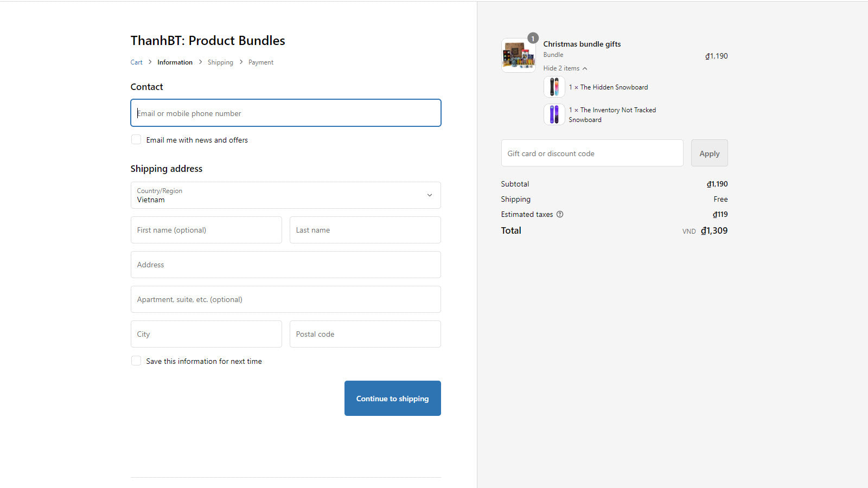Click the Christmas bundle gifts product thumbnail
Image resolution: width=868 pixels, height=488 pixels.
point(518,55)
